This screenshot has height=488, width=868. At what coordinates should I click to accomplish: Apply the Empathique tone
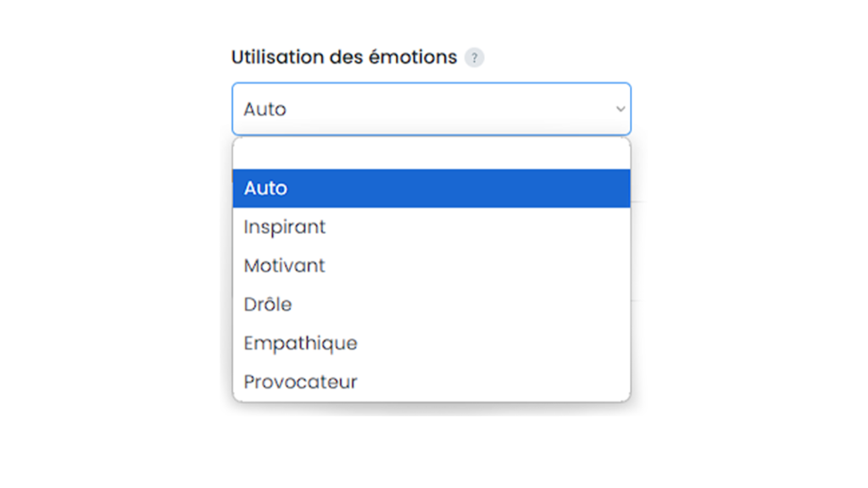click(x=431, y=343)
